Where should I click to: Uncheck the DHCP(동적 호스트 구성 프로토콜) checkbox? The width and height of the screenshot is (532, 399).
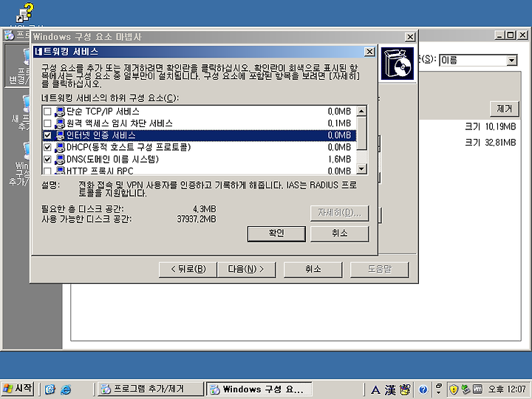tap(47, 147)
